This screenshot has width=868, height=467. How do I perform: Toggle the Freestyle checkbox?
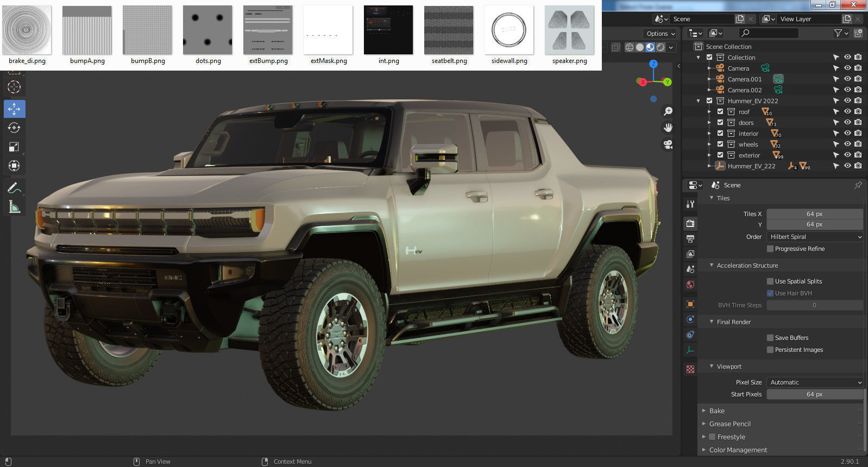(x=712, y=437)
